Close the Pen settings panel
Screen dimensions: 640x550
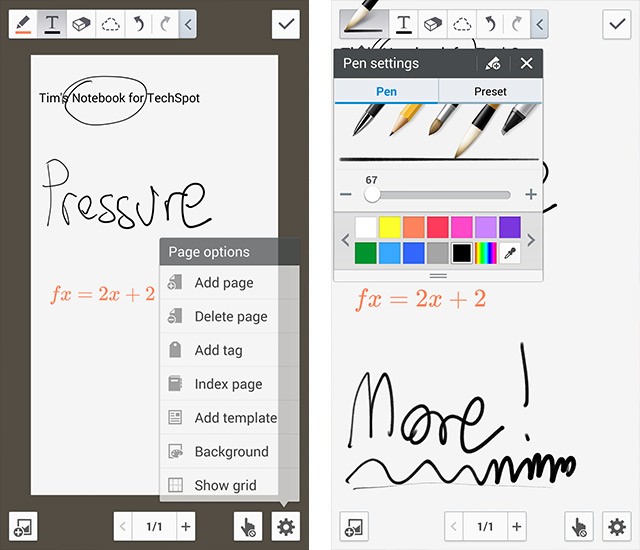(x=527, y=64)
